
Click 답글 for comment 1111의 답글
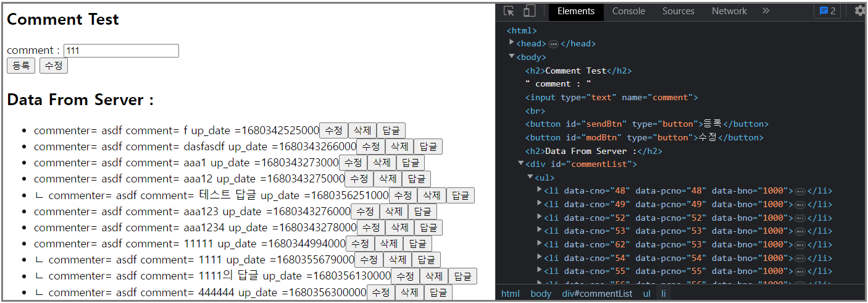click(463, 276)
